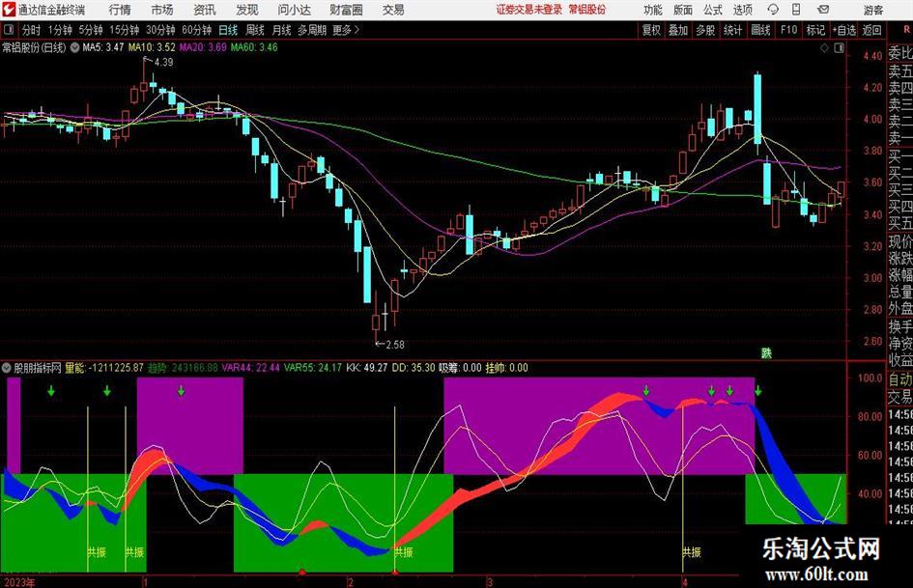This screenshot has height=588, width=913.
Task: Open the 多周期 multi-period view
Action: click(312, 30)
